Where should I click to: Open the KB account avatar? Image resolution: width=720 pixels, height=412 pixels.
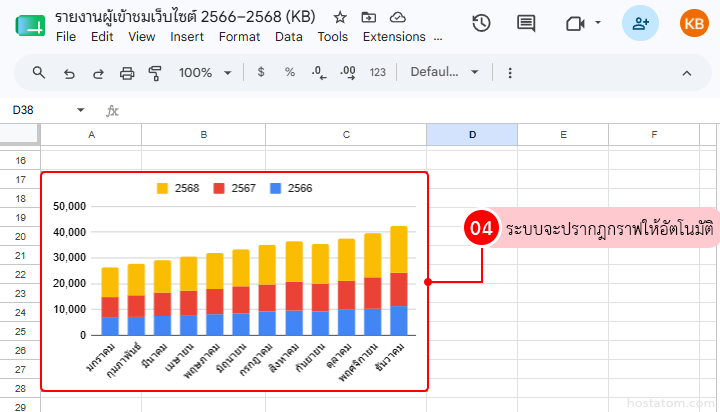[x=694, y=23]
